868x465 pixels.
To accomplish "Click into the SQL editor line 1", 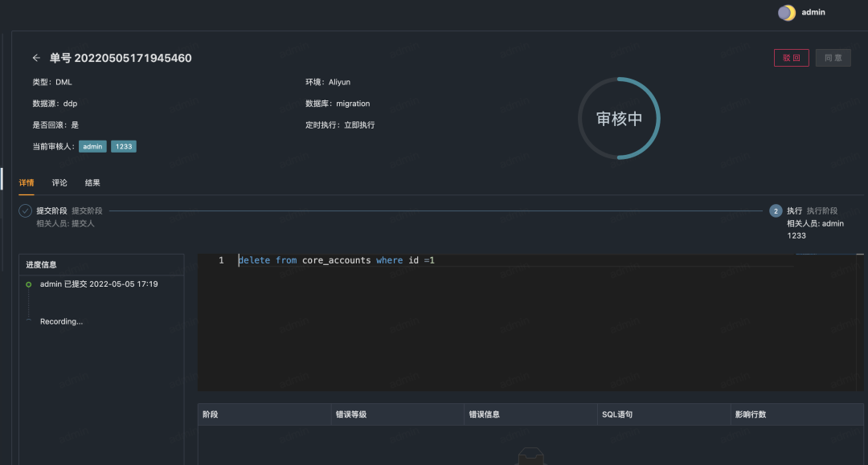I will tap(515, 260).
